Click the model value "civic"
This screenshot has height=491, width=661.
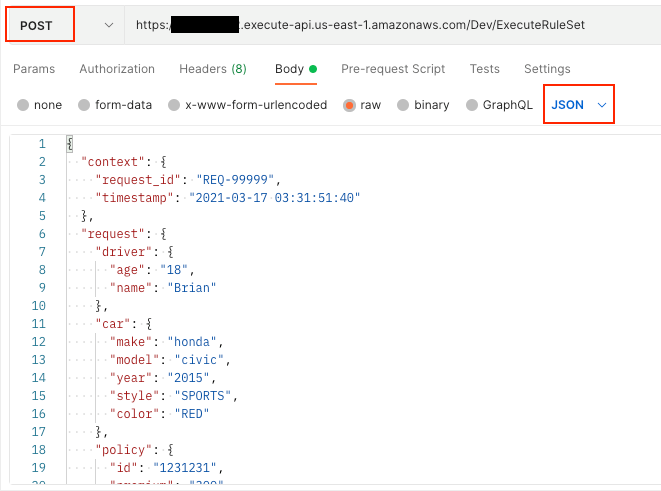pyautogui.click(x=199, y=360)
